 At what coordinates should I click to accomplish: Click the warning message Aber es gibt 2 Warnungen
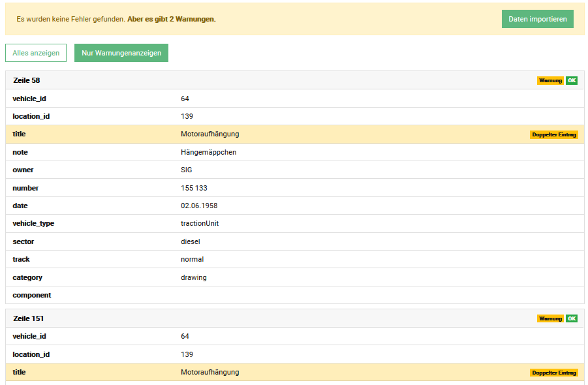tap(172, 19)
